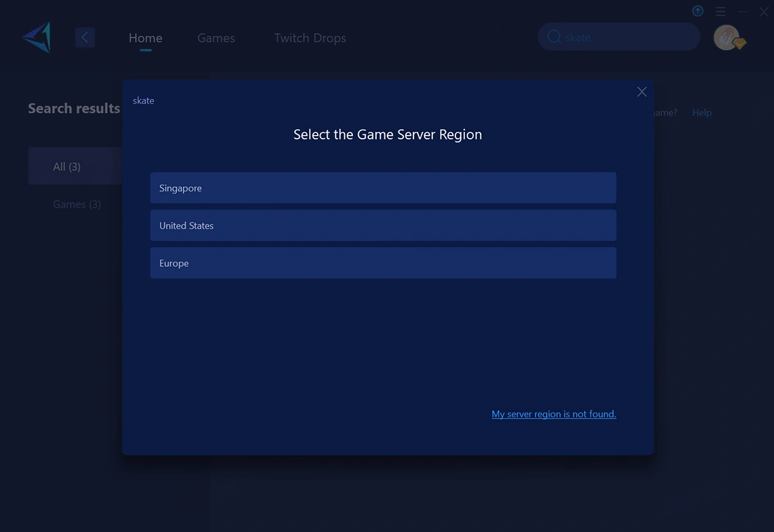The height and width of the screenshot is (532, 774).
Task: Switch to the Home tab
Action: (145, 38)
